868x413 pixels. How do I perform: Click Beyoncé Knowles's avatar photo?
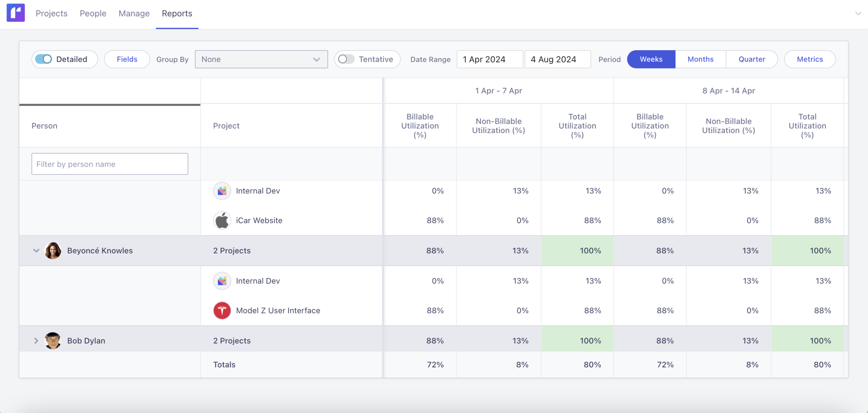coord(53,251)
